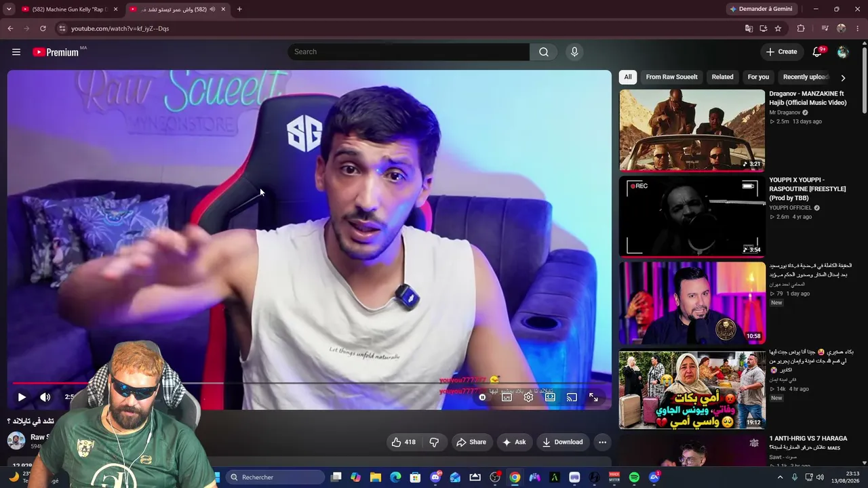The image size is (868, 488).
Task: Open the YouTube account avatar menu
Action: (x=843, y=52)
